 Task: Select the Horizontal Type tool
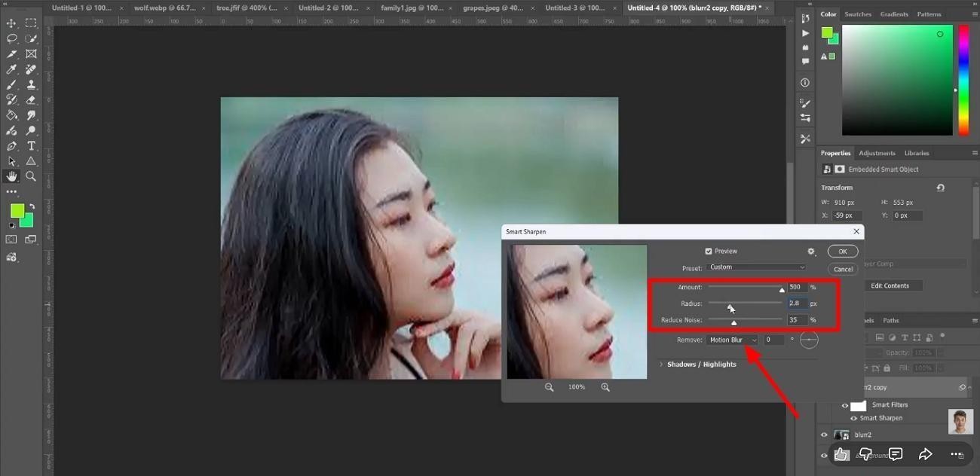point(31,146)
